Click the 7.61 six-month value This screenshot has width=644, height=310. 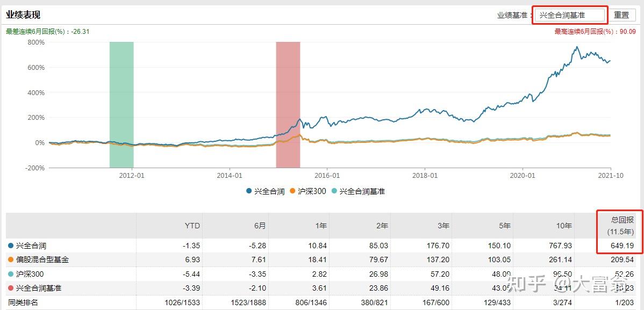tap(259, 260)
